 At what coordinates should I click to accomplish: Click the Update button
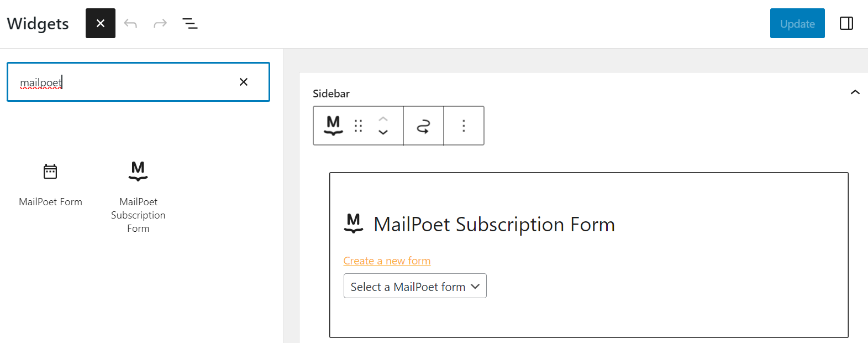pyautogui.click(x=797, y=23)
